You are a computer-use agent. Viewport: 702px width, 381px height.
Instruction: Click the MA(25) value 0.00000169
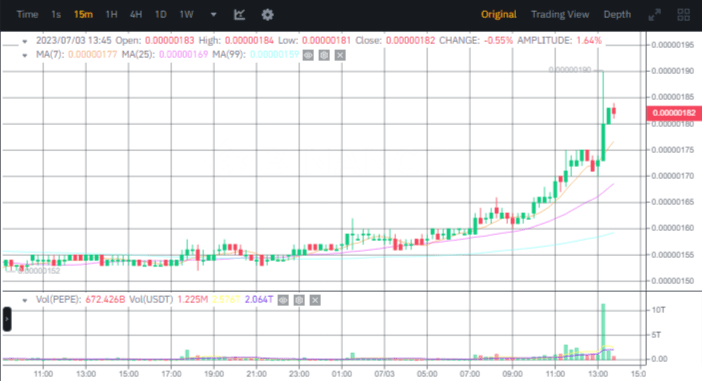tap(184, 55)
